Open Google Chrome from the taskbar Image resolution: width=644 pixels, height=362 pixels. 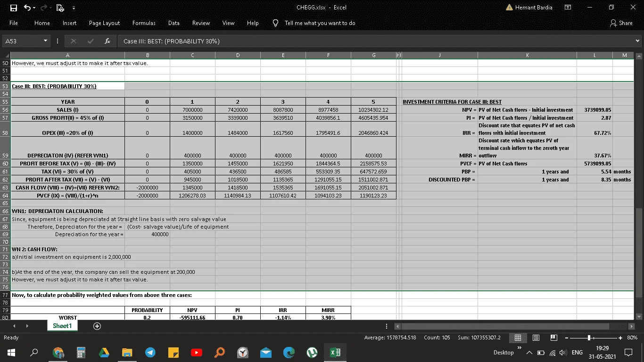pyautogui.click(x=58, y=352)
